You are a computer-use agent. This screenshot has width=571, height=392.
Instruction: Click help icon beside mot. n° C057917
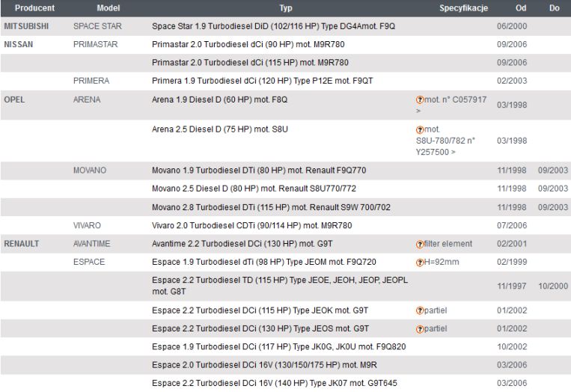420,99
